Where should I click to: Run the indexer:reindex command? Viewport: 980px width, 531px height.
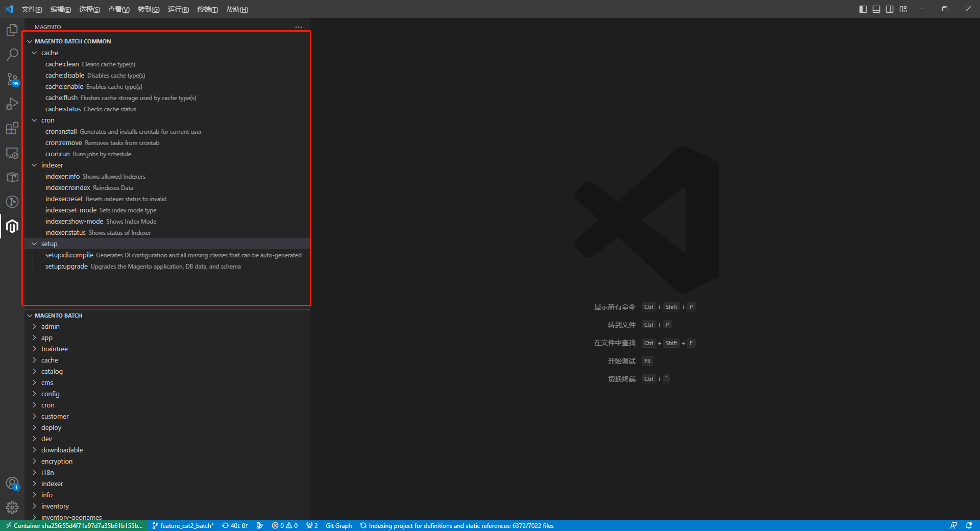click(x=167, y=187)
